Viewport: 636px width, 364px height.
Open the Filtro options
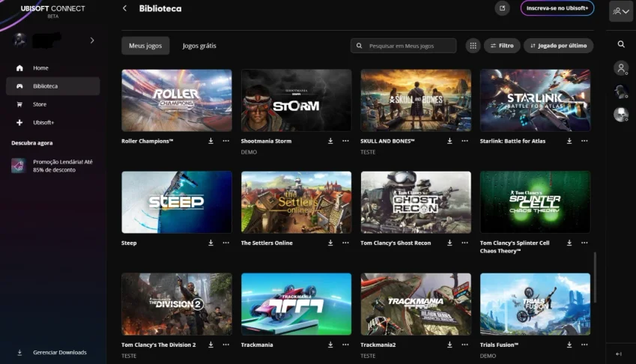point(502,46)
